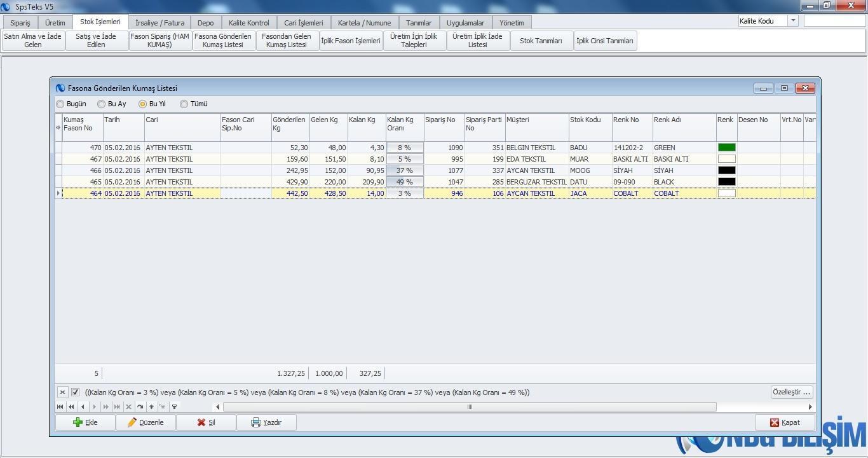Open the Özelleştir filter customization
The height and width of the screenshot is (458, 868).
[791, 392]
